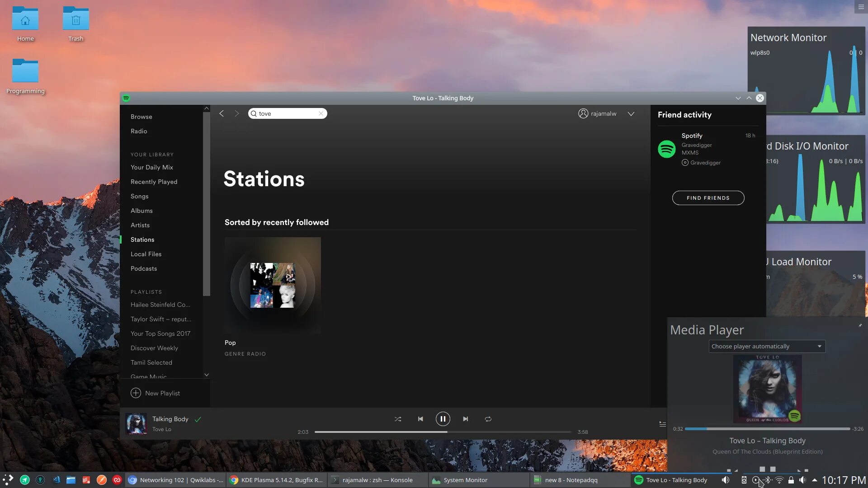Switch to the Konsole taskbar window
This screenshot has height=488, width=868.
[378, 480]
